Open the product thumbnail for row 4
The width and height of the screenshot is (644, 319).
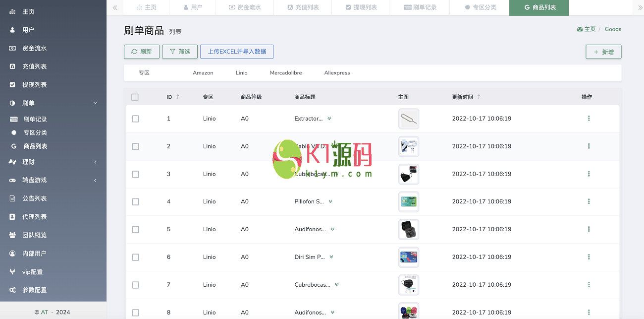point(409,201)
